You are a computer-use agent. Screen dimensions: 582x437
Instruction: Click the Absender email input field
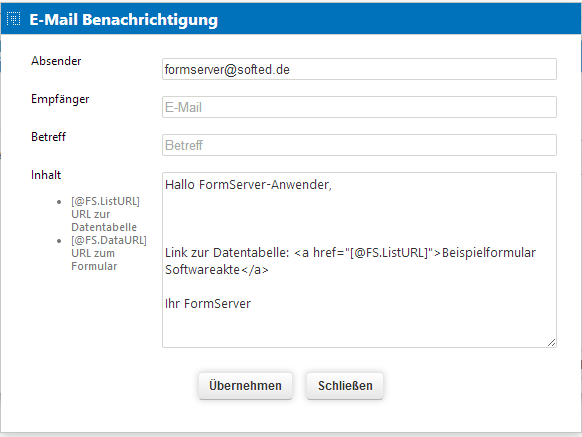359,69
